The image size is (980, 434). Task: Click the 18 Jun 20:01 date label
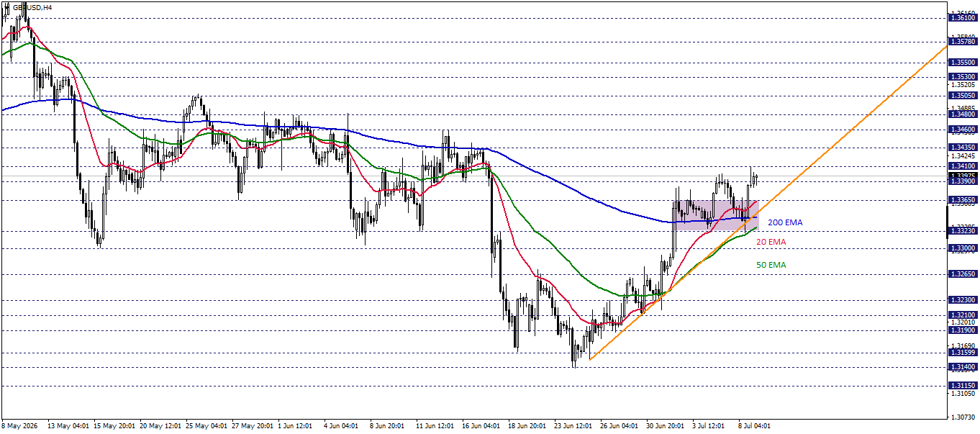(529, 426)
